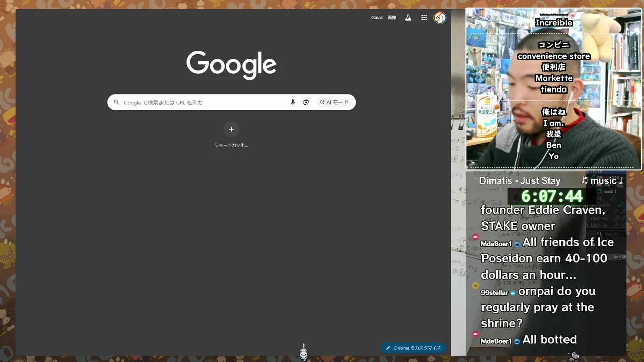Click the コンビニ subtitle line

tap(554, 45)
